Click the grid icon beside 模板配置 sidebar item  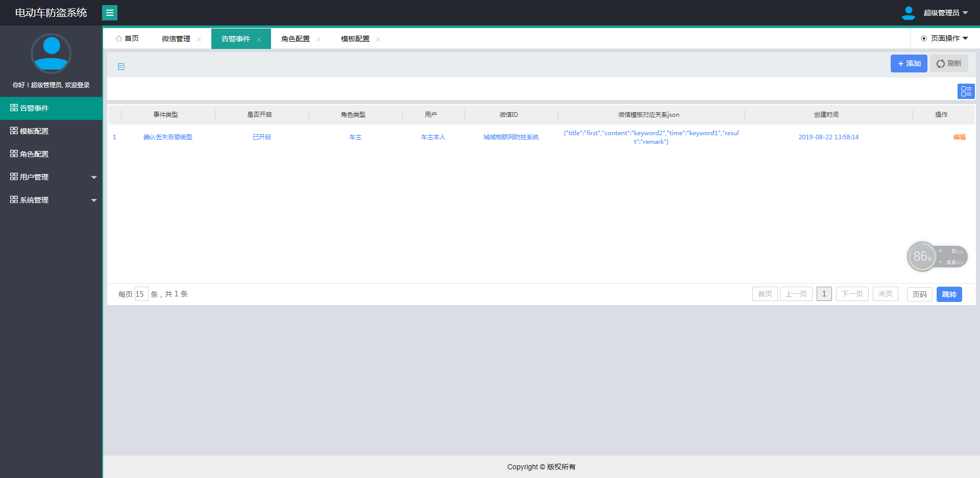coord(14,131)
